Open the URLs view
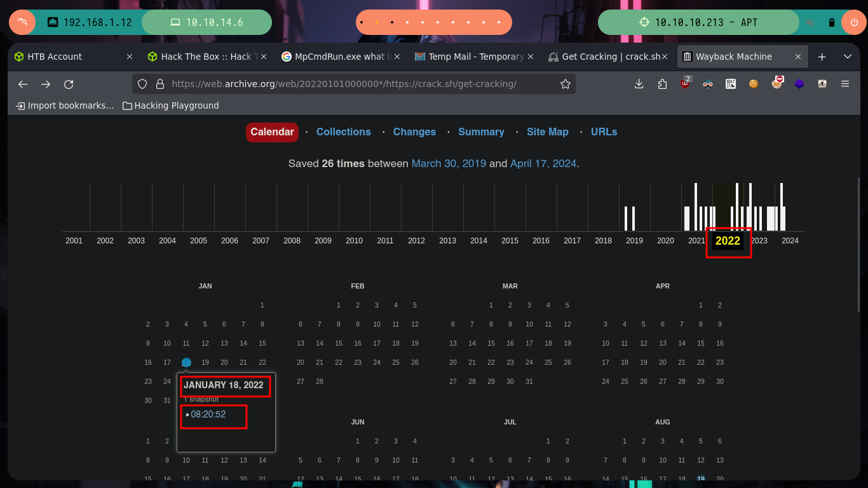 tap(604, 132)
